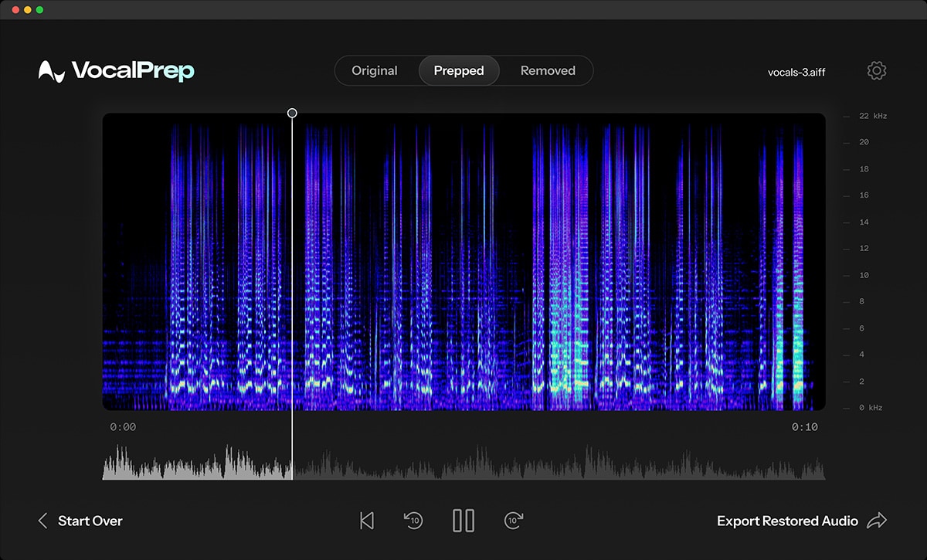
Task: Click the playhead marker circle above the spectrogram
Action: click(292, 113)
